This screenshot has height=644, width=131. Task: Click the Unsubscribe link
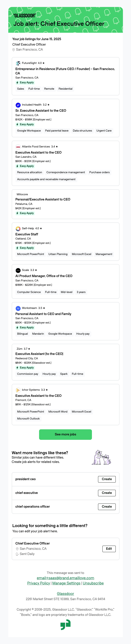pyautogui.click(x=93, y=583)
